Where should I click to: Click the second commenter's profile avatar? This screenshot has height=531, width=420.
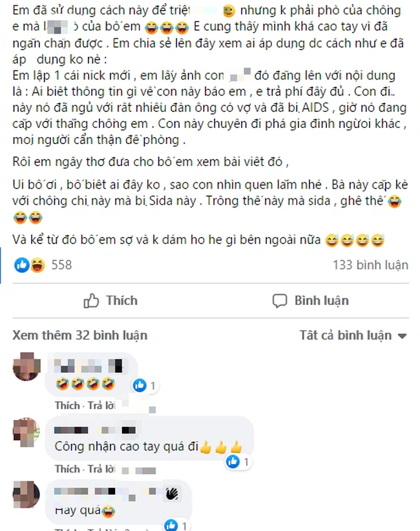point(26,433)
